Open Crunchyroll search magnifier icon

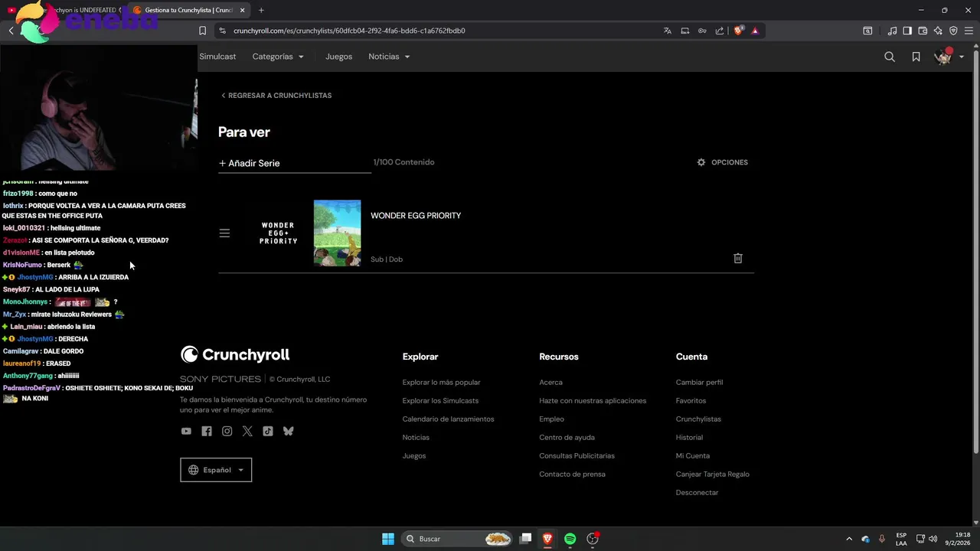(890, 57)
